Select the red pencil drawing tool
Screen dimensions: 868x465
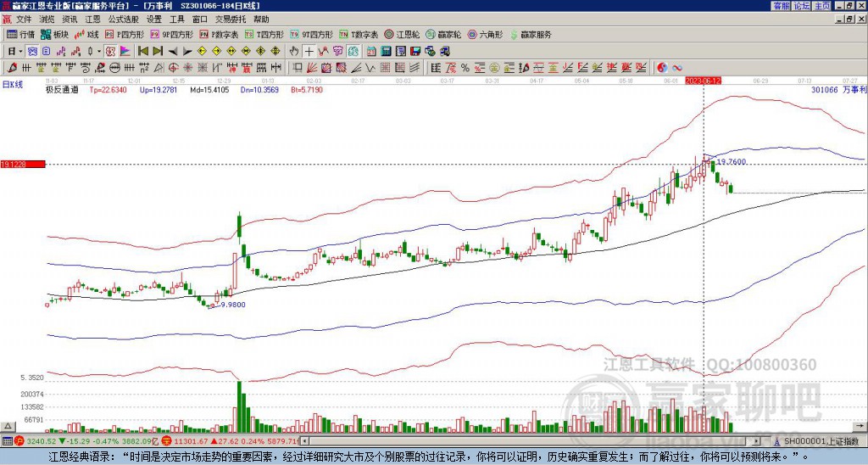coord(12,68)
